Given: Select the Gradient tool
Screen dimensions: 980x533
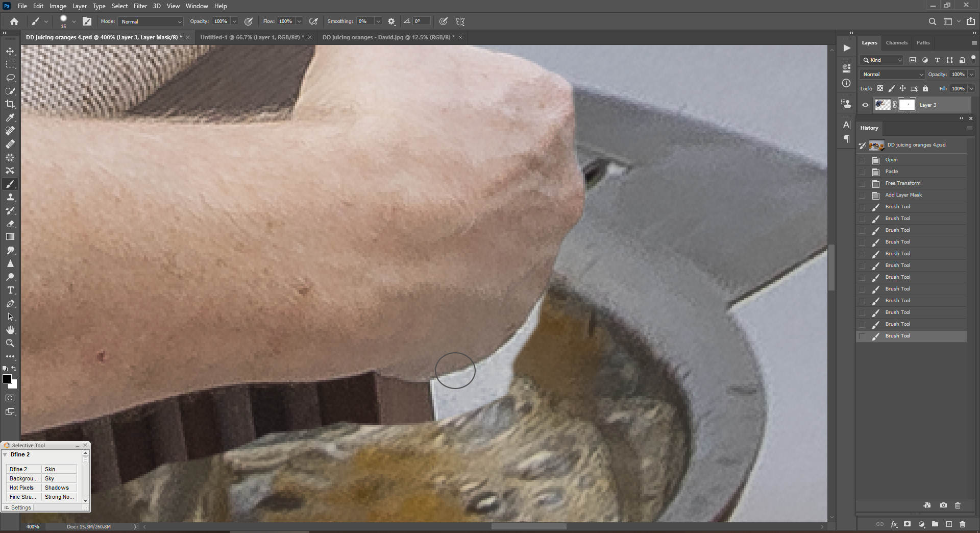Looking at the screenshot, I should pyautogui.click(x=10, y=237).
